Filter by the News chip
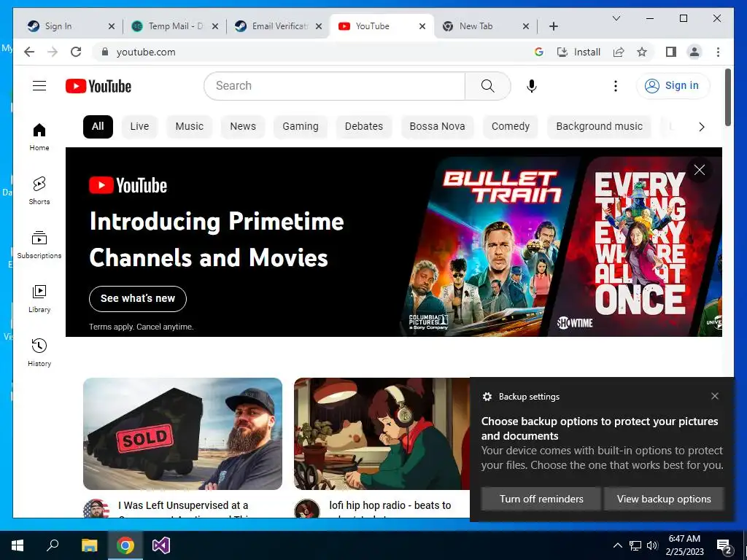The image size is (747, 560). click(243, 127)
